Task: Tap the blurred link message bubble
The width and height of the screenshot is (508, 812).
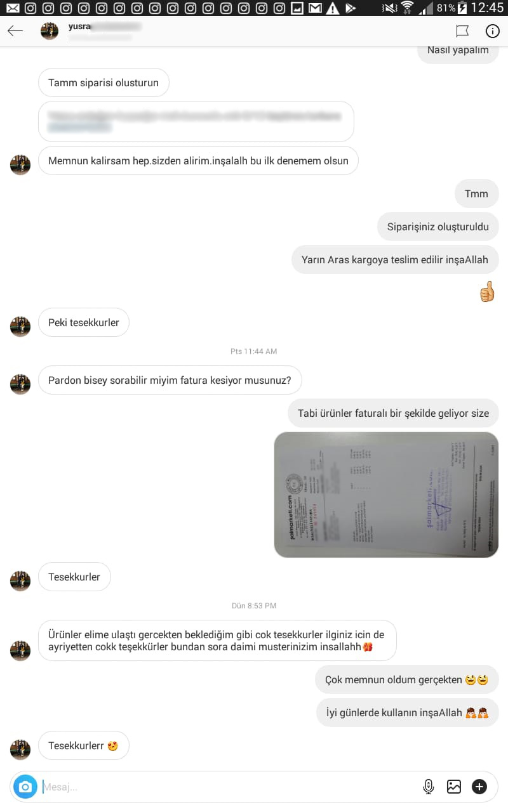Action: [x=196, y=121]
